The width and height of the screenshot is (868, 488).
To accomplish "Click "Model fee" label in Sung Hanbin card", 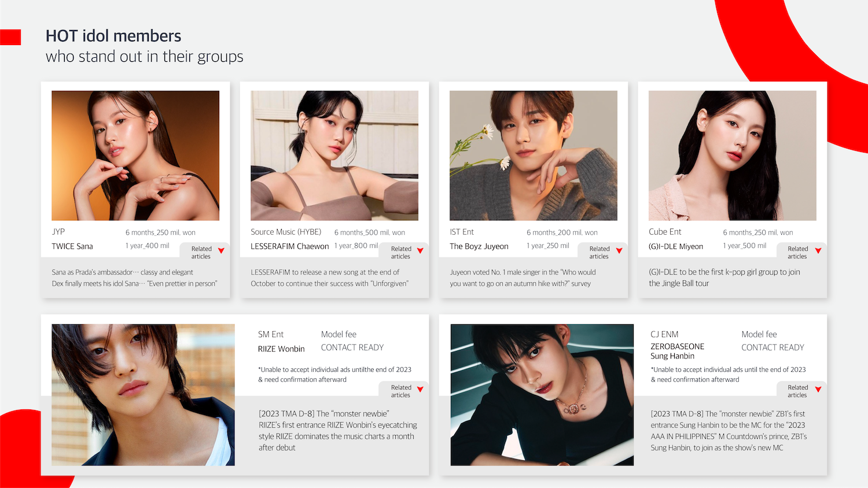I will 759,334.
